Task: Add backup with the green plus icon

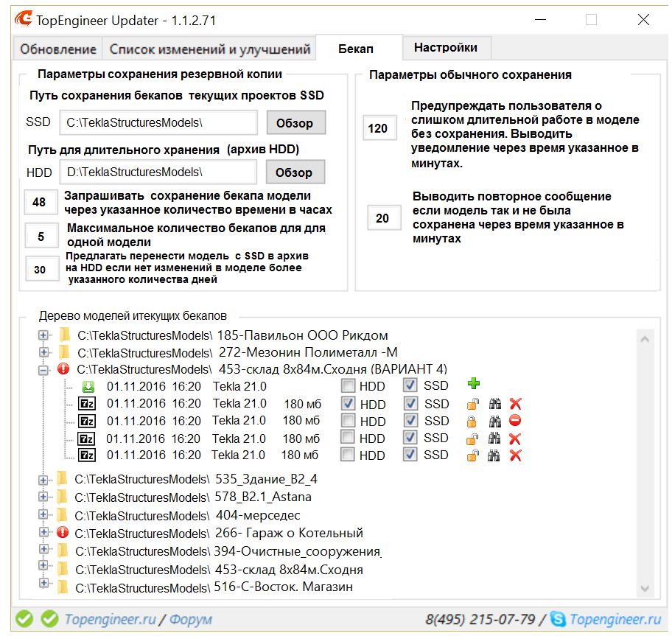Action: coord(474,383)
